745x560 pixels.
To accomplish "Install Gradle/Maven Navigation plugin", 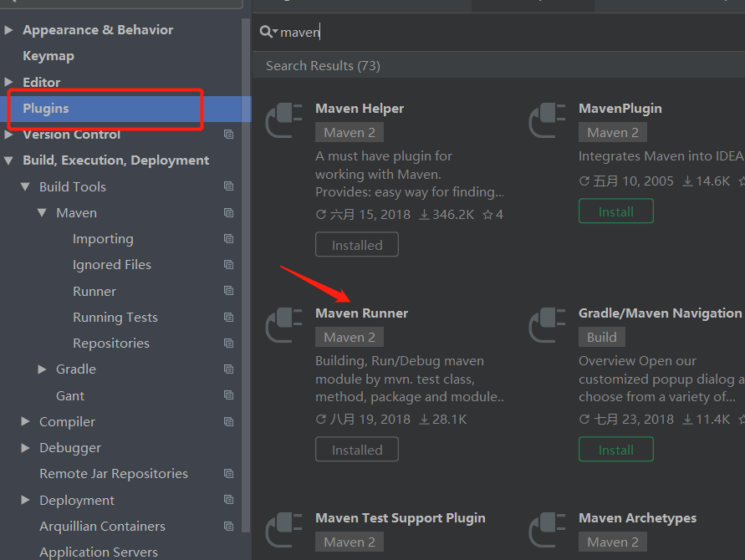I will tap(615, 450).
